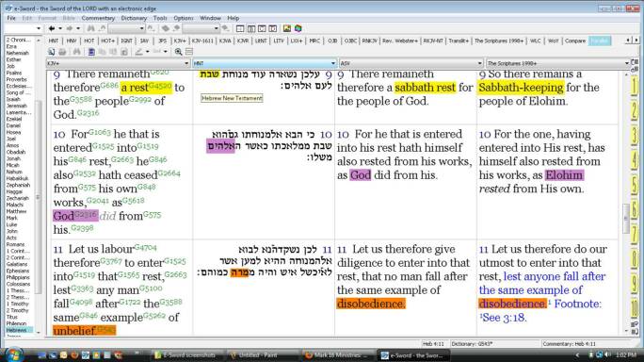Select Daniel in the book list

(x=13, y=125)
